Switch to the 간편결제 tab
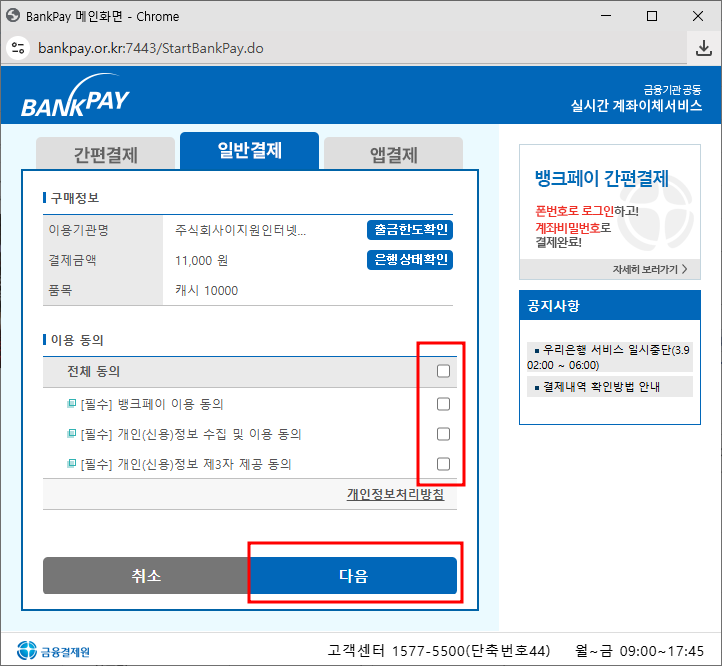722x666 pixels. [105, 155]
